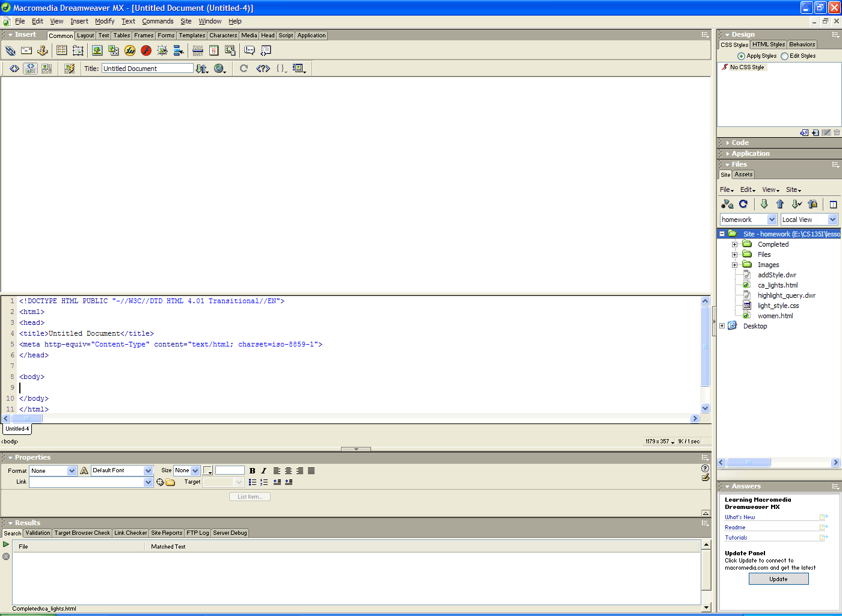Open the text color swatch picker

click(x=207, y=471)
